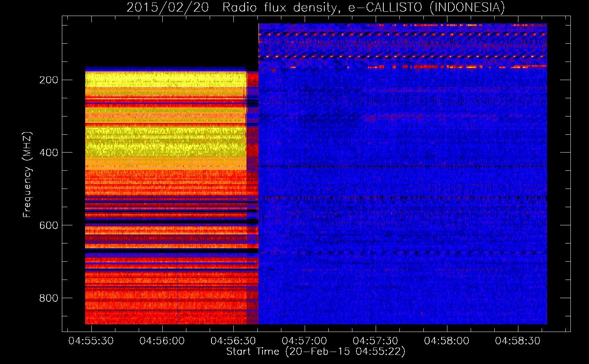Click the 200 frequency tick label
The image size is (589, 364).
pyautogui.click(x=49, y=80)
